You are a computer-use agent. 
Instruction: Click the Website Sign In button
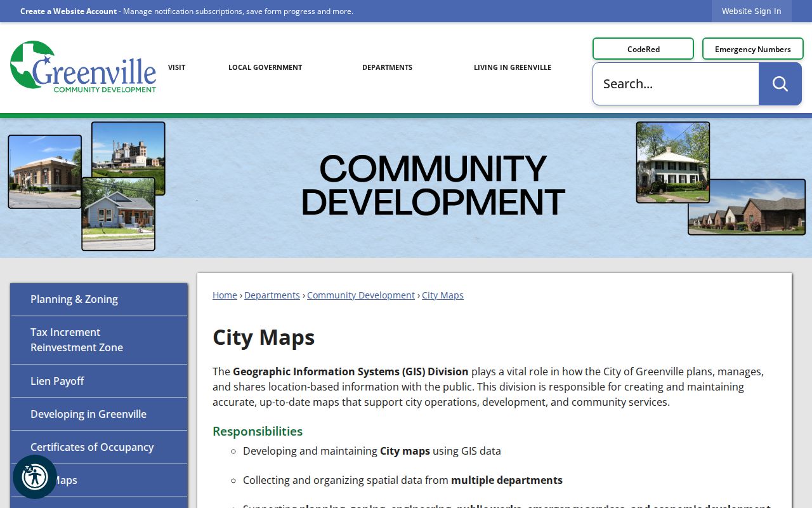[x=751, y=11]
